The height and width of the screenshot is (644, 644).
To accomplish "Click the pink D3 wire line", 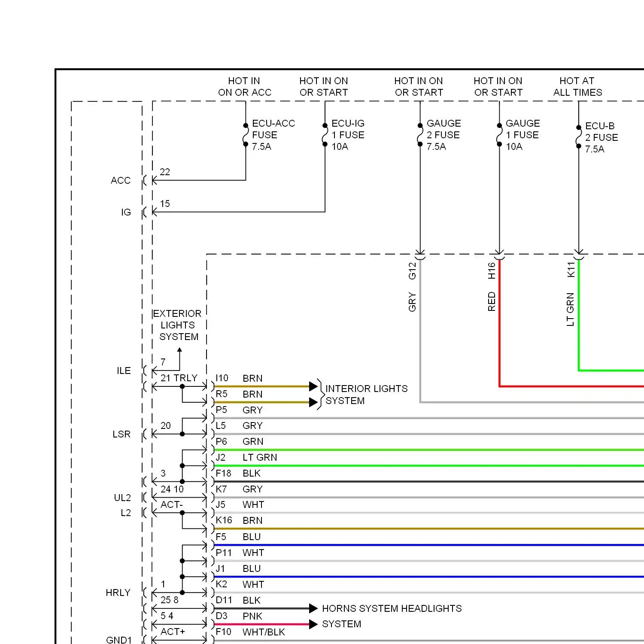I will pyautogui.click(x=262, y=624).
